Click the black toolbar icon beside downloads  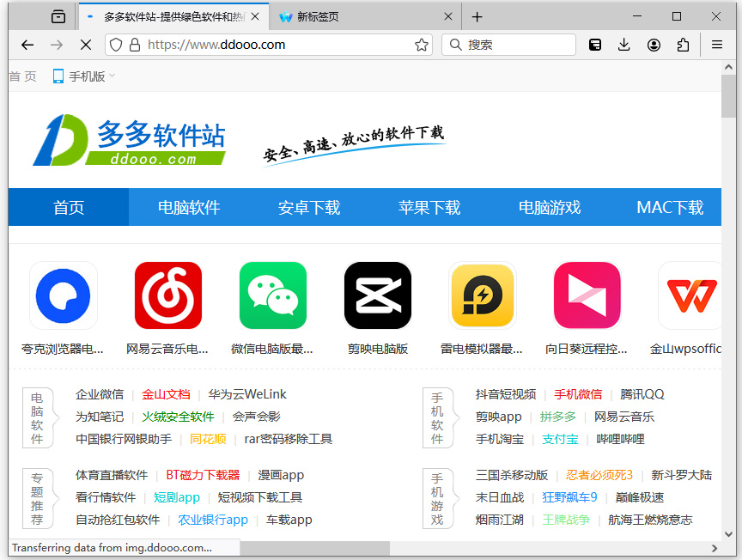pos(595,45)
